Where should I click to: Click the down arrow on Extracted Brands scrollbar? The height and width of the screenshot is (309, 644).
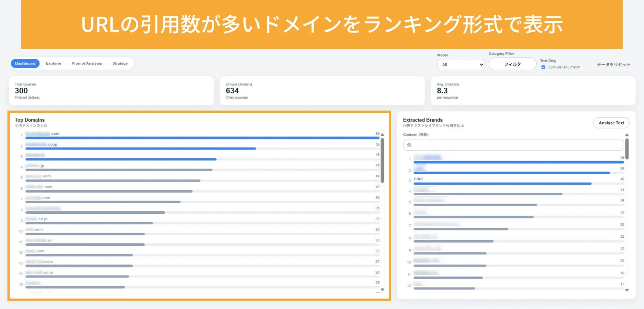point(627,290)
